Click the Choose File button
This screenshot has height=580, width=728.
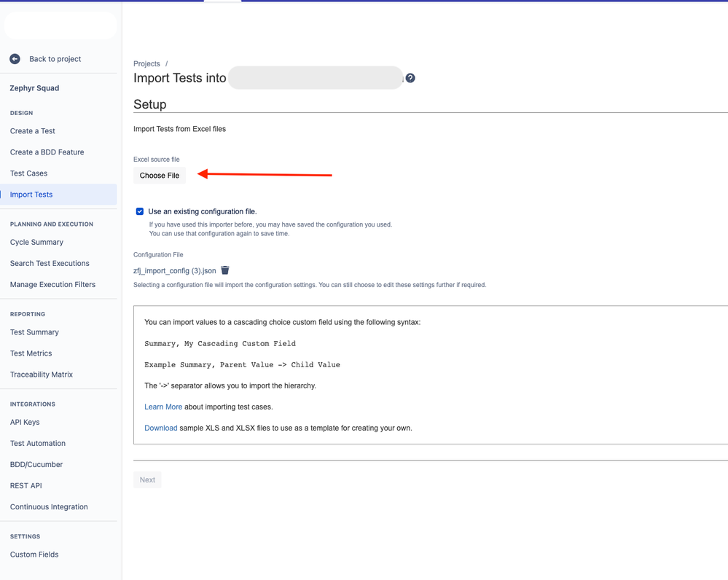160,176
